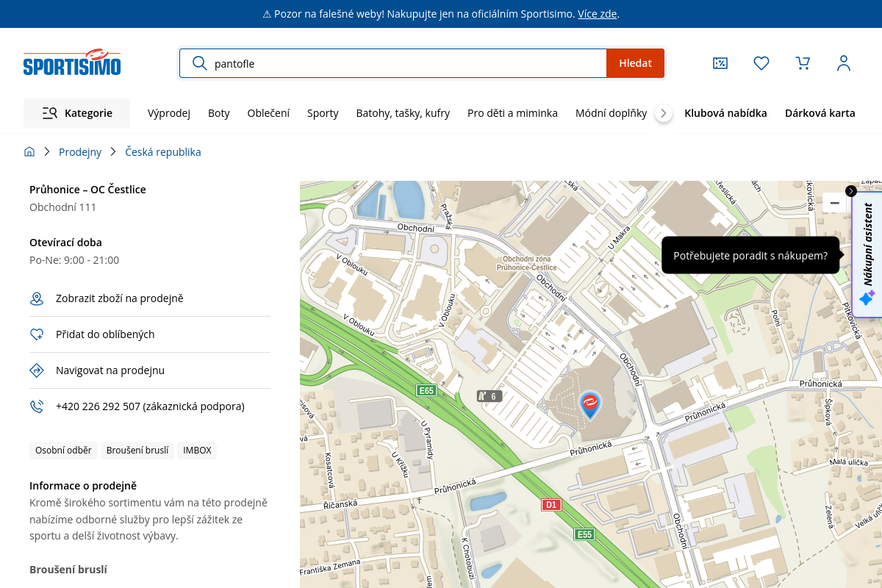Open the Nákupní asistent side tab

[867, 254]
